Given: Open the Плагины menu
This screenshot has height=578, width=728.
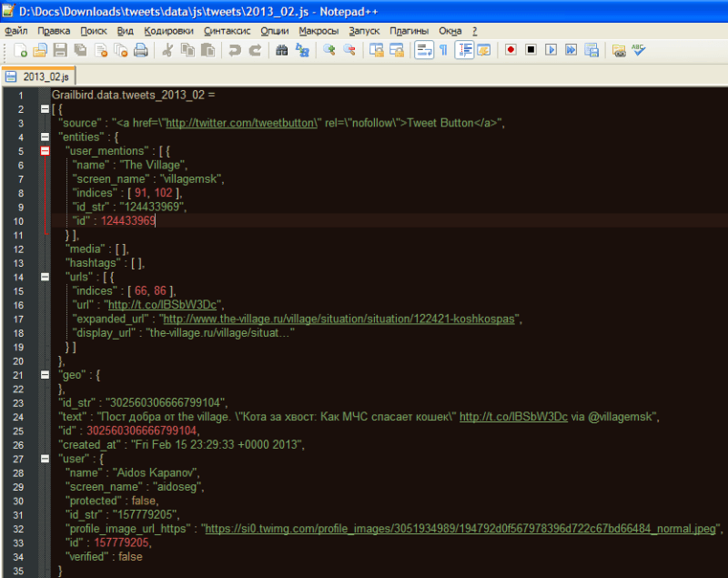Looking at the screenshot, I should pyautogui.click(x=409, y=31).
